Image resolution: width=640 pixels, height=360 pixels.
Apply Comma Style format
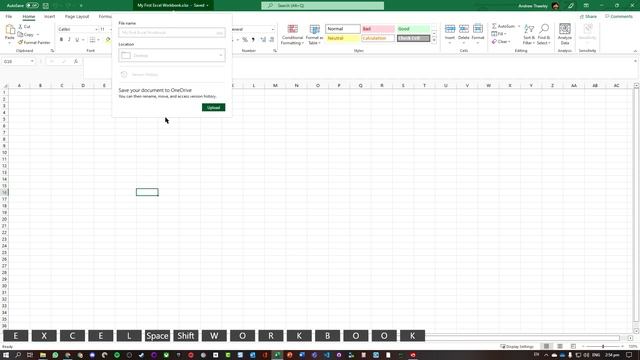(x=253, y=40)
